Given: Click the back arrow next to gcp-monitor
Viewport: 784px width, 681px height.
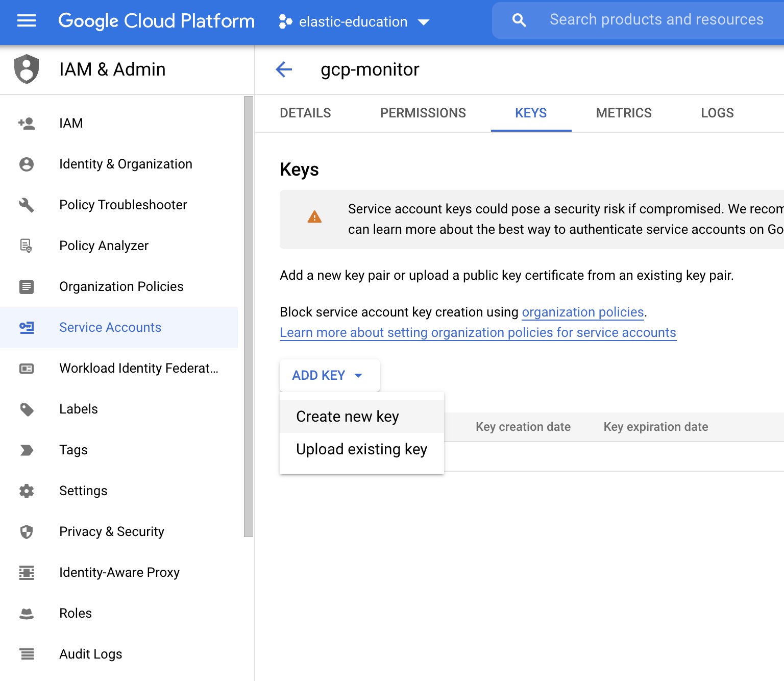Looking at the screenshot, I should [x=284, y=69].
